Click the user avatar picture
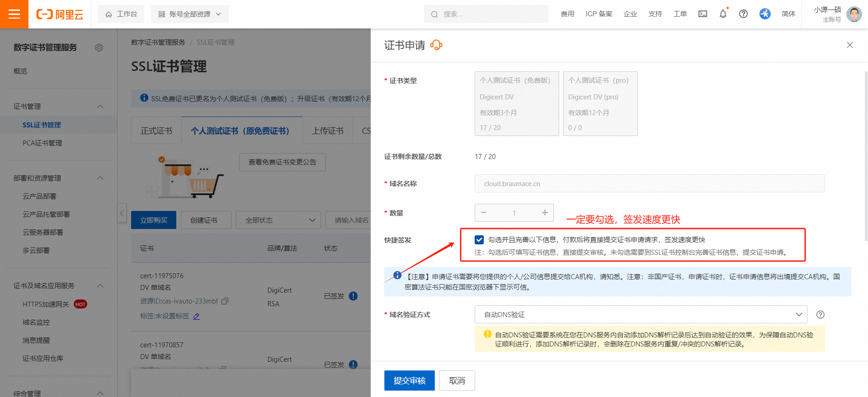 click(x=854, y=14)
